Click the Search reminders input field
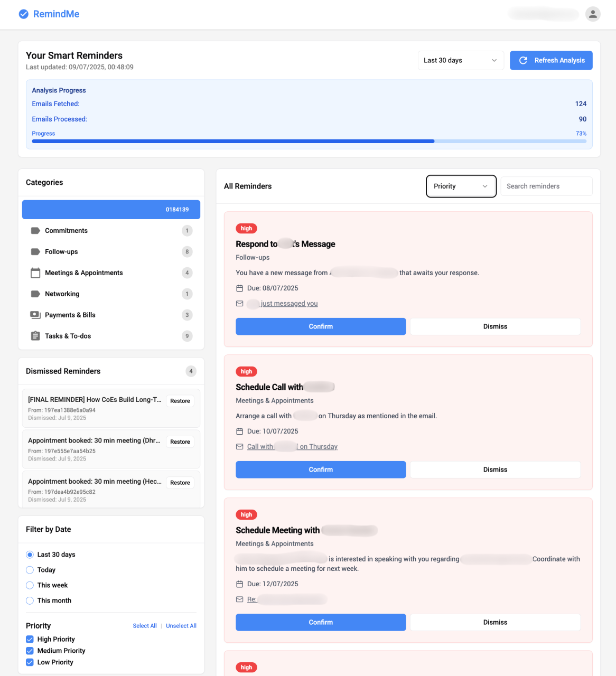 (546, 186)
